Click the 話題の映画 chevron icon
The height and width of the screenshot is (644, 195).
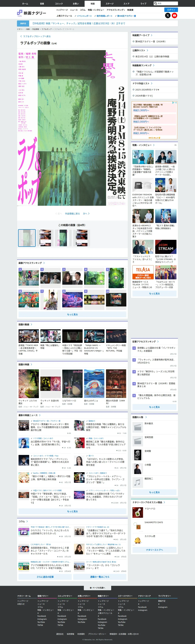pyautogui.click(x=31, y=364)
